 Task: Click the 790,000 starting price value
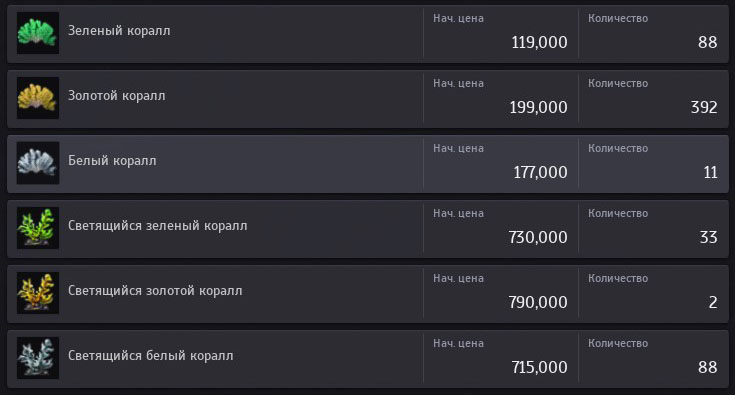coord(538,303)
